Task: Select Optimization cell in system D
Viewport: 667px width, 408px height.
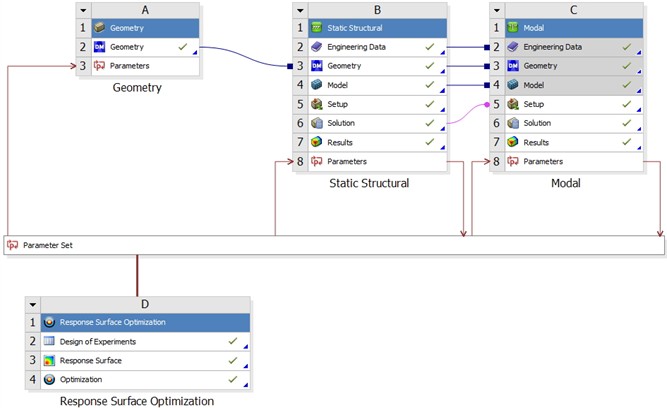Action: (145, 380)
